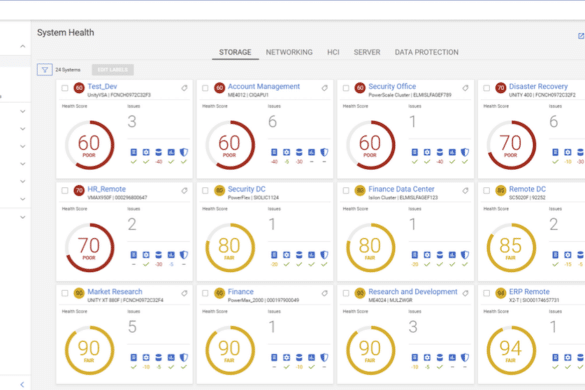This screenshot has width=585, height=390.
Task: Click Account Management issues count 6
Action: pos(272,122)
